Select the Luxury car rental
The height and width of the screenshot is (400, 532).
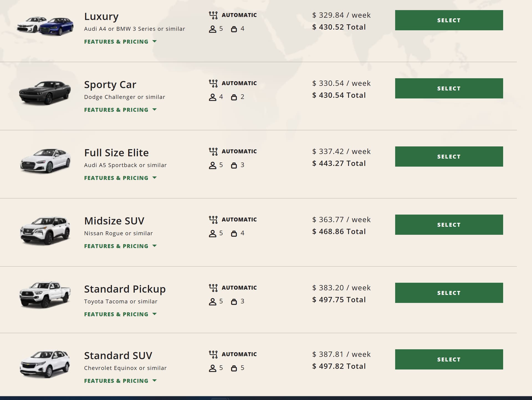coord(449,20)
